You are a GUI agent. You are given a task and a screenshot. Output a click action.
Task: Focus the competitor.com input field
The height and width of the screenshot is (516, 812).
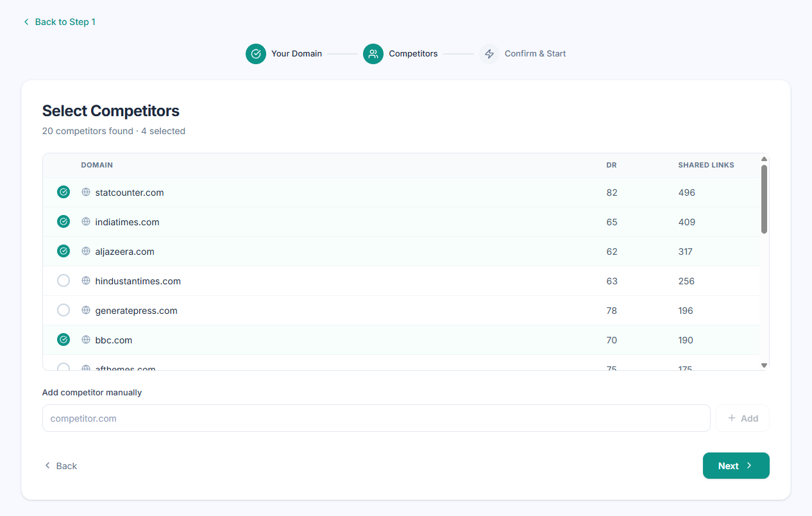[x=376, y=418]
